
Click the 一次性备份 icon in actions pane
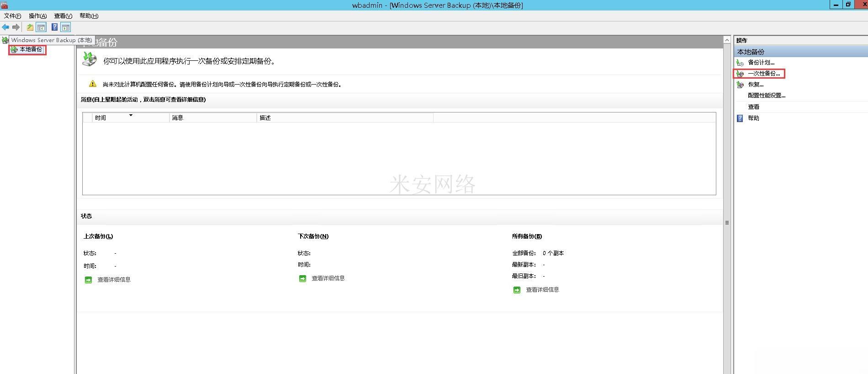pyautogui.click(x=740, y=74)
